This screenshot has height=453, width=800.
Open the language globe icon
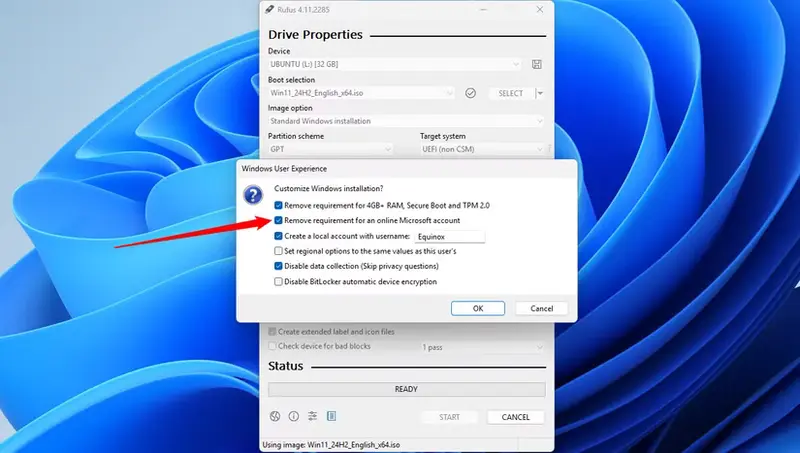coord(275,416)
